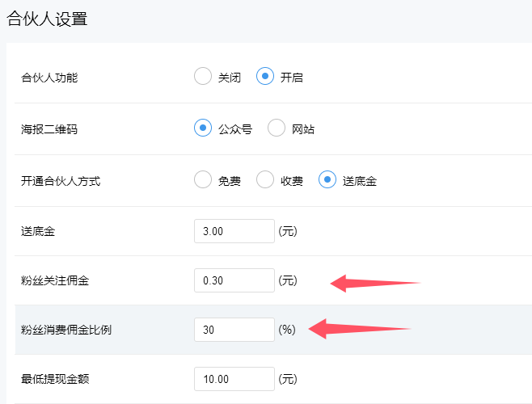Select the 收费 radio option
This screenshot has height=404, width=532.
click(265, 180)
